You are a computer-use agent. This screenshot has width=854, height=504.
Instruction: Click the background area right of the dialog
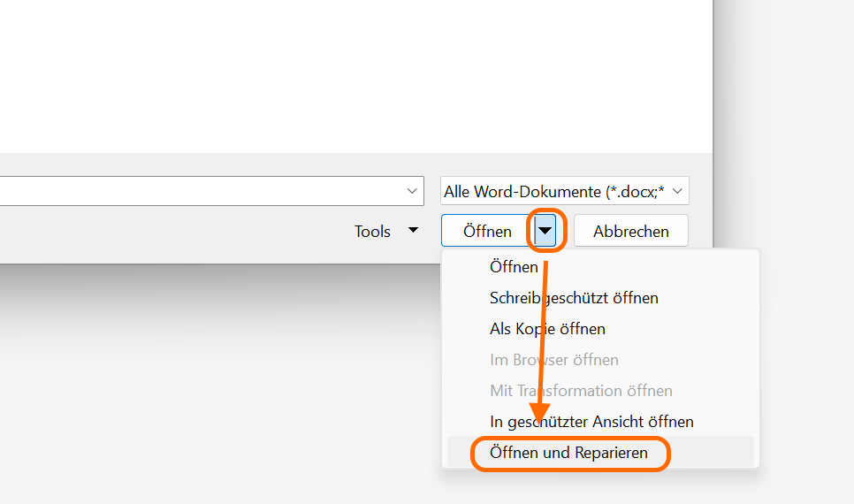tap(787, 133)
